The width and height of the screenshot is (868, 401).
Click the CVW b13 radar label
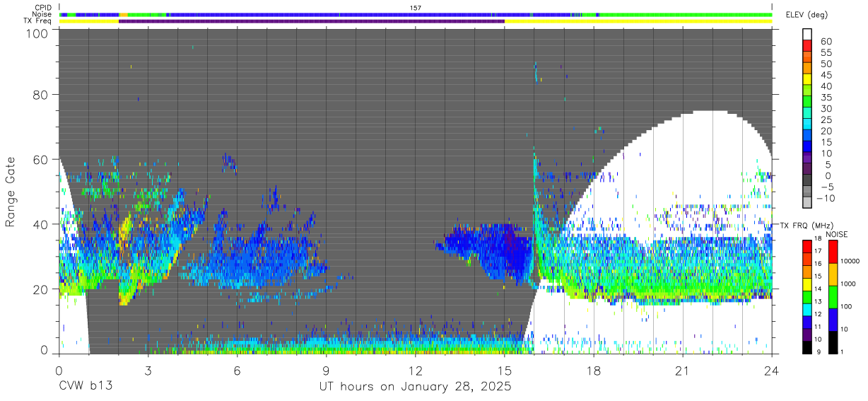tap(86, 387)
